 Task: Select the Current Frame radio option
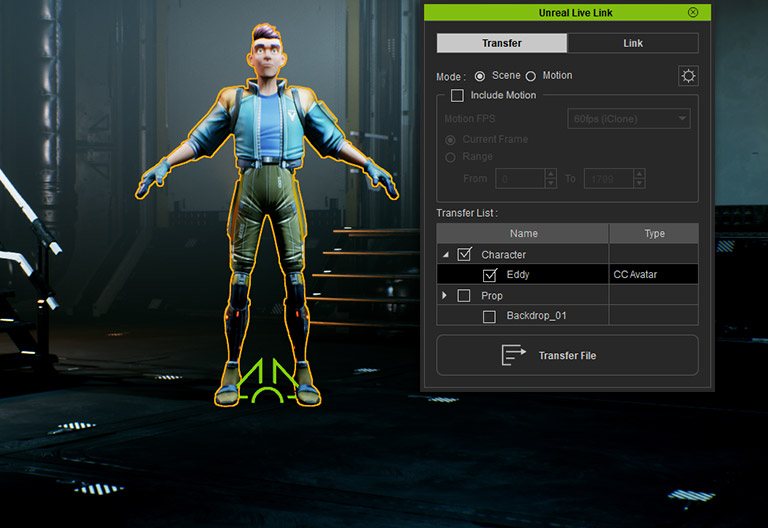click(450, 140)
